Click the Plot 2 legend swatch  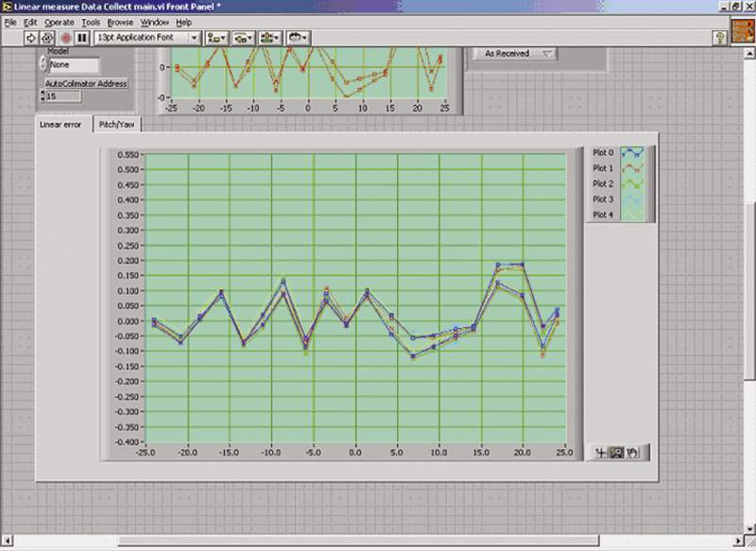click(631, 183)
